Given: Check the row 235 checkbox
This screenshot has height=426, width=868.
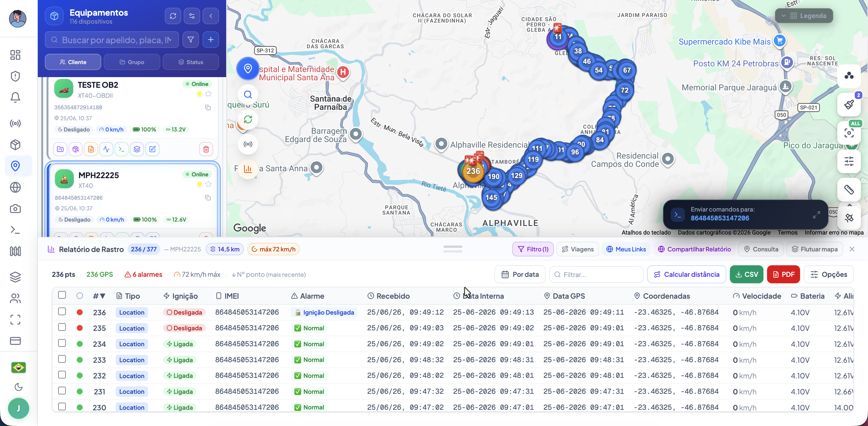Looking at the screenshot, I should tap(62, 327).
